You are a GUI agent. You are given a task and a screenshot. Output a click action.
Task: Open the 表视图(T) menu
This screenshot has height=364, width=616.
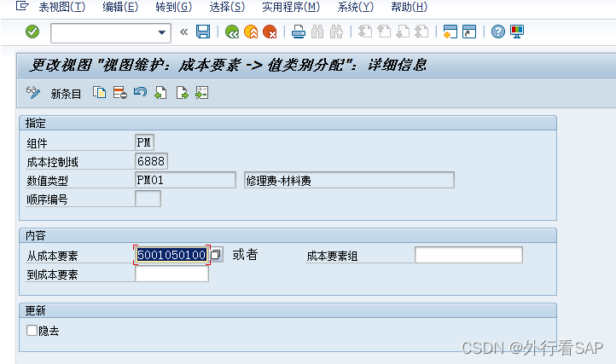point(61,7)
